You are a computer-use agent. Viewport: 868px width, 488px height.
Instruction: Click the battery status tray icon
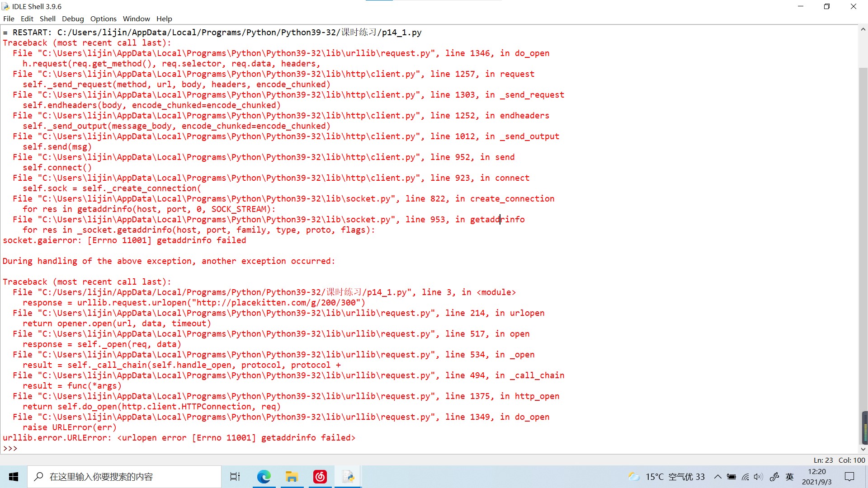[x=731, y=477]
